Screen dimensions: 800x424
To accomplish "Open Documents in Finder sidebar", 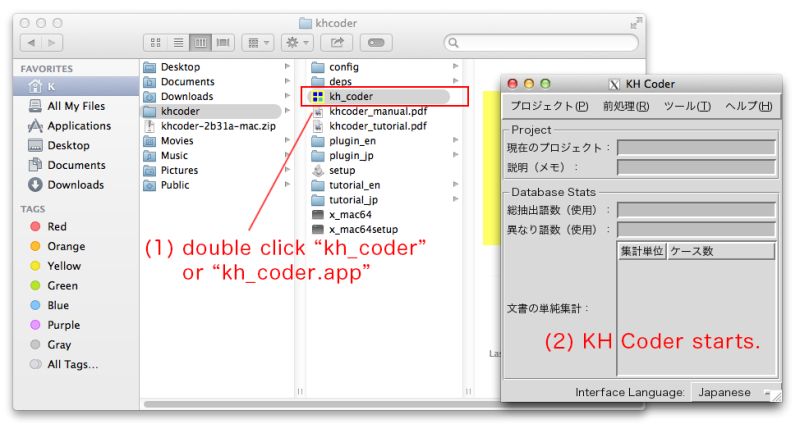I will click(76, 165).
